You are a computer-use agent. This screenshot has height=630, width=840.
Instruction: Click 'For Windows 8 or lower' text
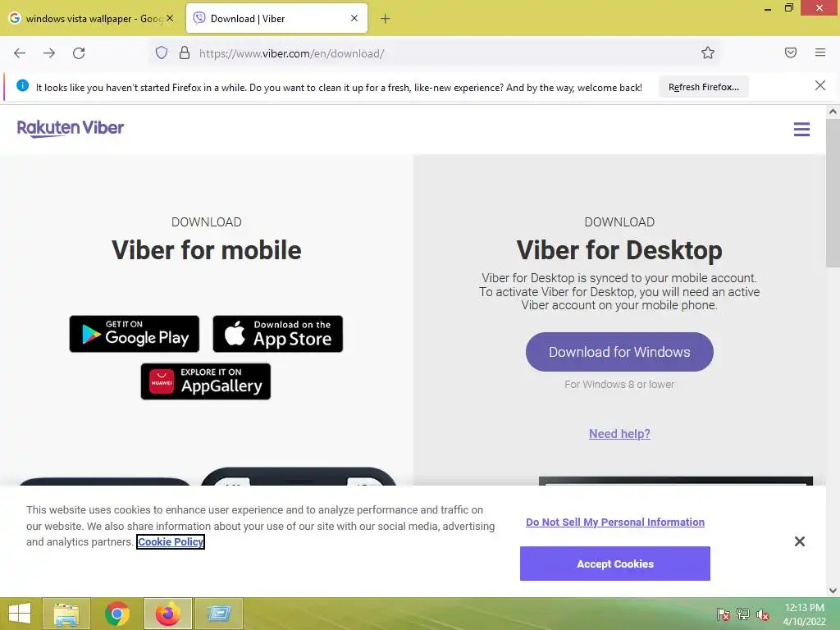coord(619,385)
